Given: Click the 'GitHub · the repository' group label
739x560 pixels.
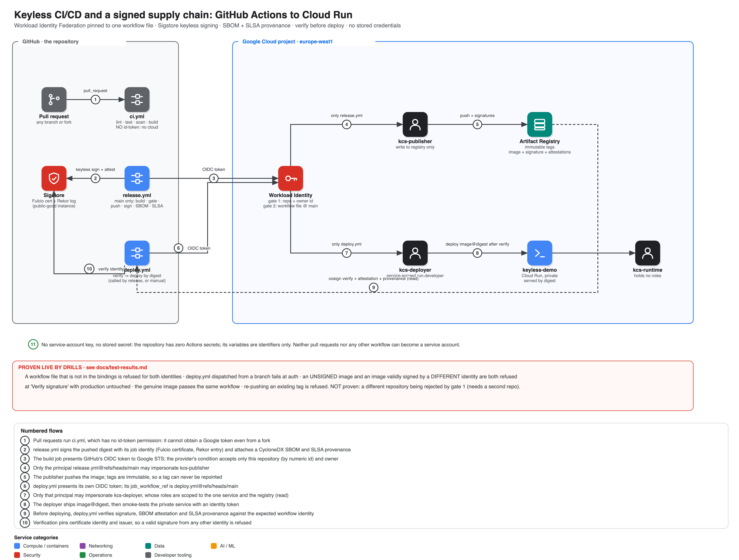Looking at the screenshot, I should (50, 42).
